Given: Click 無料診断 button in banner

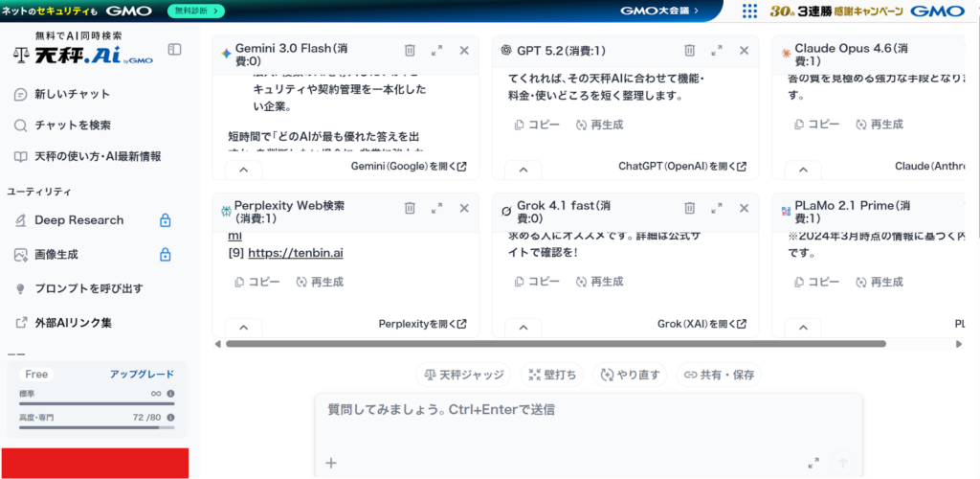Looking at the screenshot, I should point(196,11).
